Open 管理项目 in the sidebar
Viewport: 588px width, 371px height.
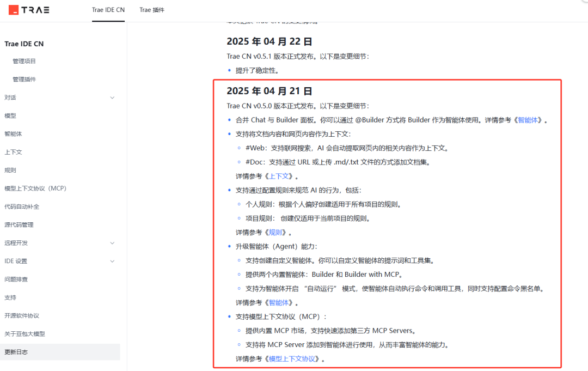pos(24,61)
